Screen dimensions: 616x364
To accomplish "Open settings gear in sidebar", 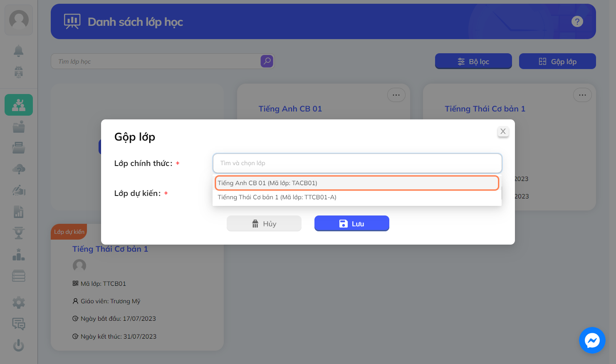I will (x=19, y=302).
